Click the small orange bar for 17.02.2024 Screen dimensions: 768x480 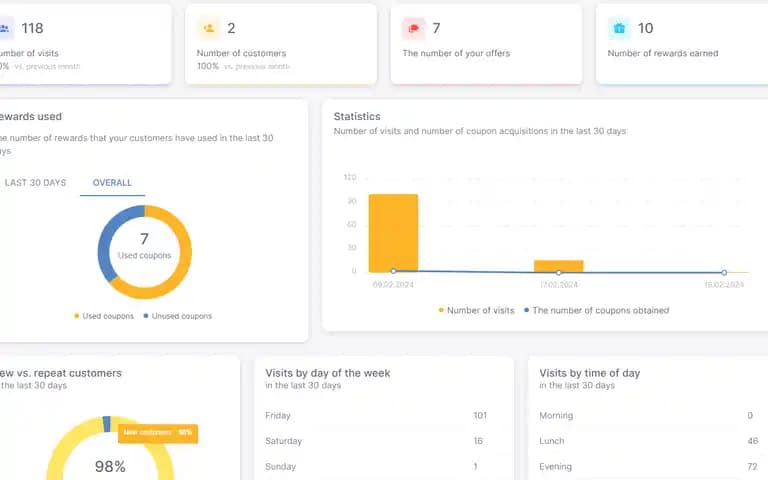558,266
